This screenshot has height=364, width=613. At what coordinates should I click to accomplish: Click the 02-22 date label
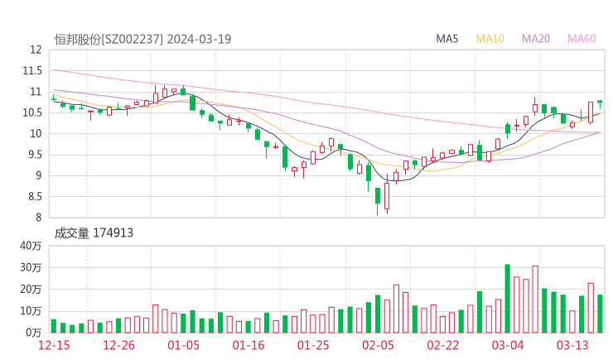443,345
